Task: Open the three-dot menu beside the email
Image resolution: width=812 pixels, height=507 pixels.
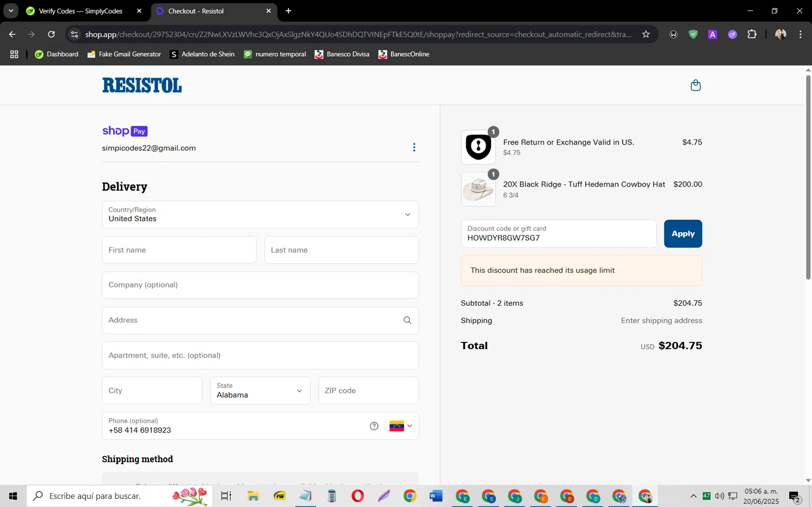Action: [414, 148]
